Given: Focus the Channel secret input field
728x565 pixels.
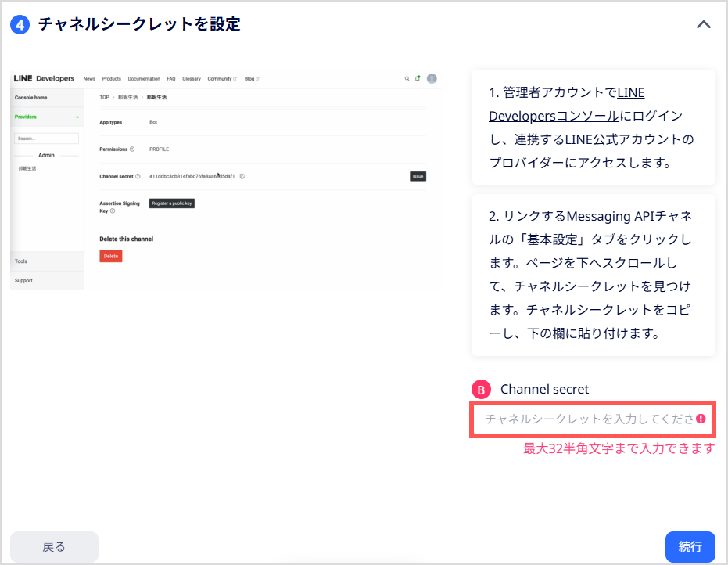Looking at the screenshot, I should coord(593,419).
